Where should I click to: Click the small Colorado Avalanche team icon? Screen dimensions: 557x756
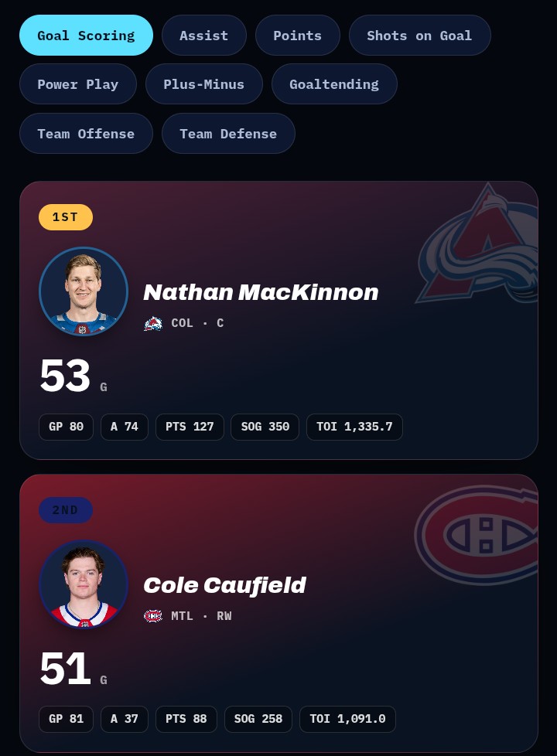pos(153,324)
